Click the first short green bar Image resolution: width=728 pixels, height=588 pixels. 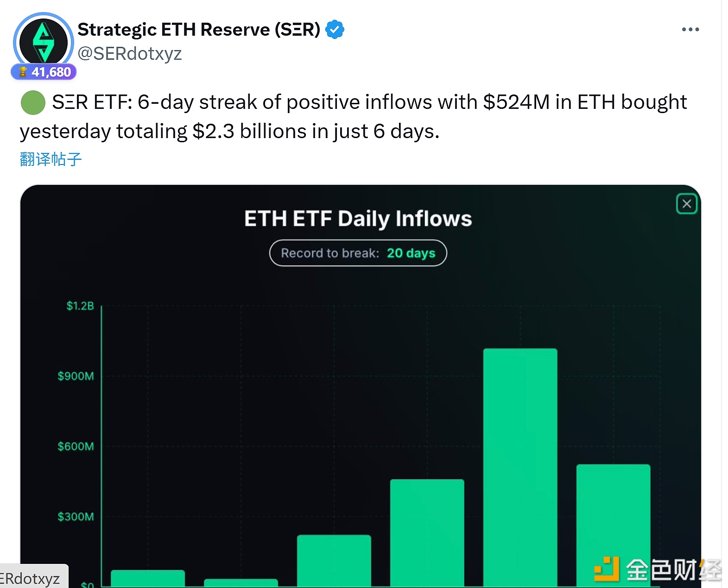coord(148,578)
